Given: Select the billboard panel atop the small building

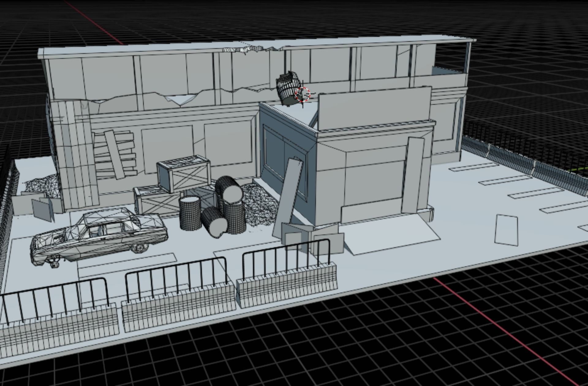Looking at the screenshot, I should pos(375,108).
